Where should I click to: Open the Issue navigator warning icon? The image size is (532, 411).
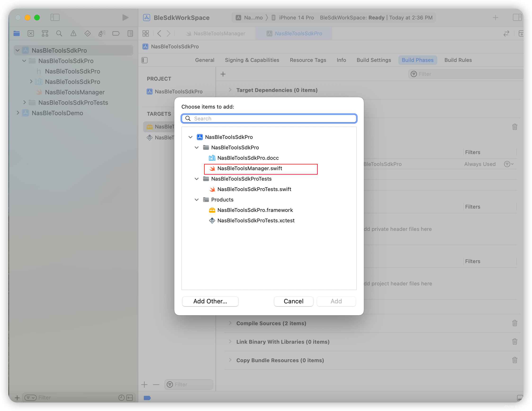pos(73,33)
